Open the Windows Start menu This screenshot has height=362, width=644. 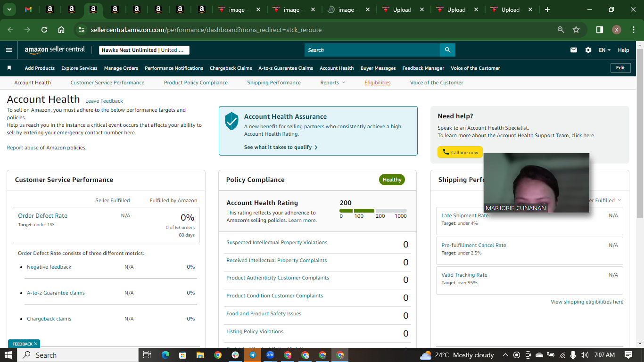pyautogui.click(x=8, y=355)
